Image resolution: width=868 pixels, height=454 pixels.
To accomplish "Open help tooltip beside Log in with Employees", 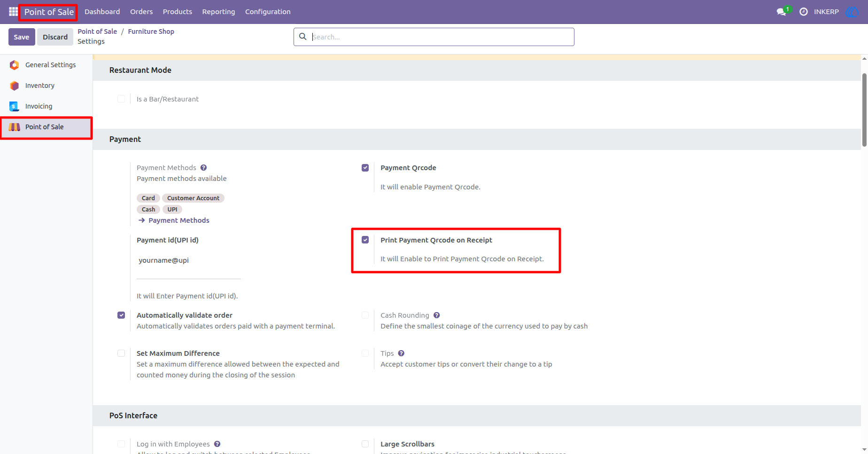I will tap(217, 444).
